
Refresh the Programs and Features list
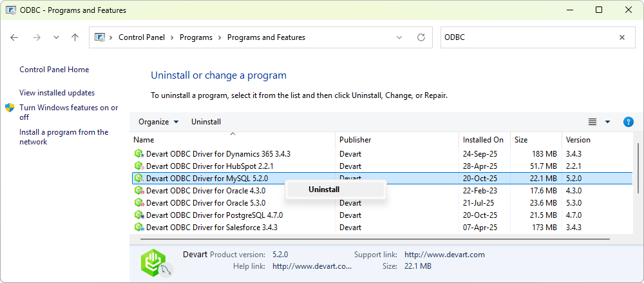pyautogui.click(x=421, y=37)
